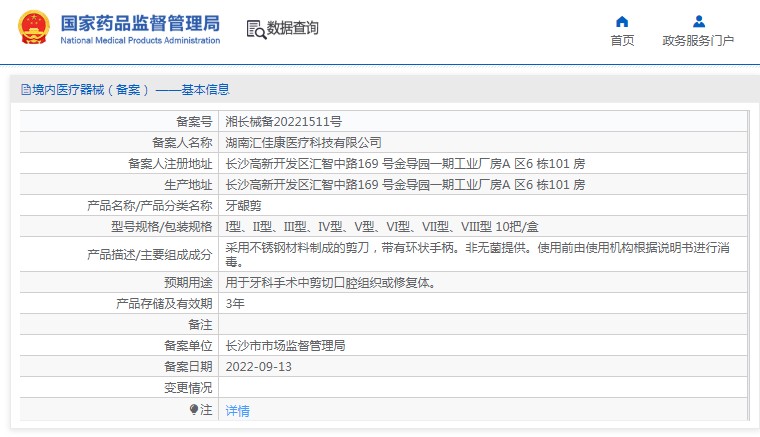Click the 数据查询 heading text
The image size is (760, 437).
point(292,28)
